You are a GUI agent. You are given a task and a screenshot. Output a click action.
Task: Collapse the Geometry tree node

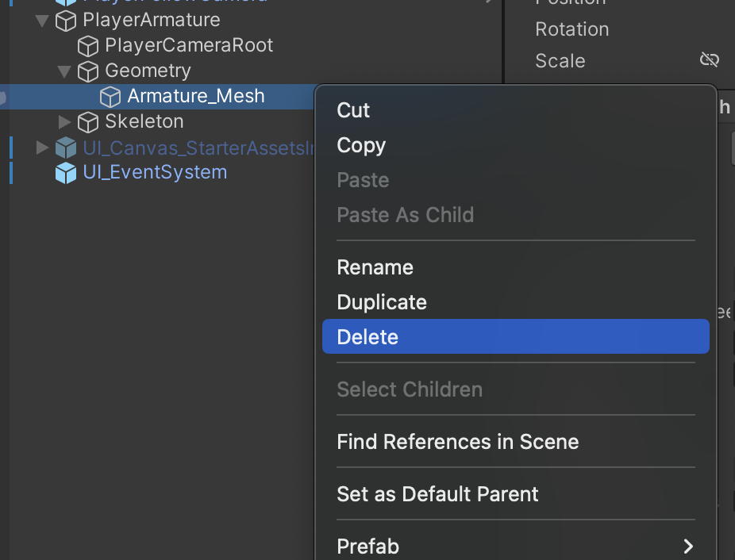(x=65, y=71)
